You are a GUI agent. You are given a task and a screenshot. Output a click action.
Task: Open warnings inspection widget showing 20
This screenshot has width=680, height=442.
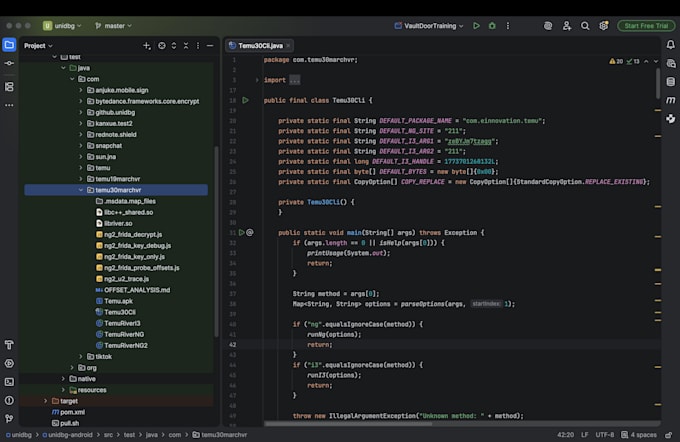click(x=616, y=62)
